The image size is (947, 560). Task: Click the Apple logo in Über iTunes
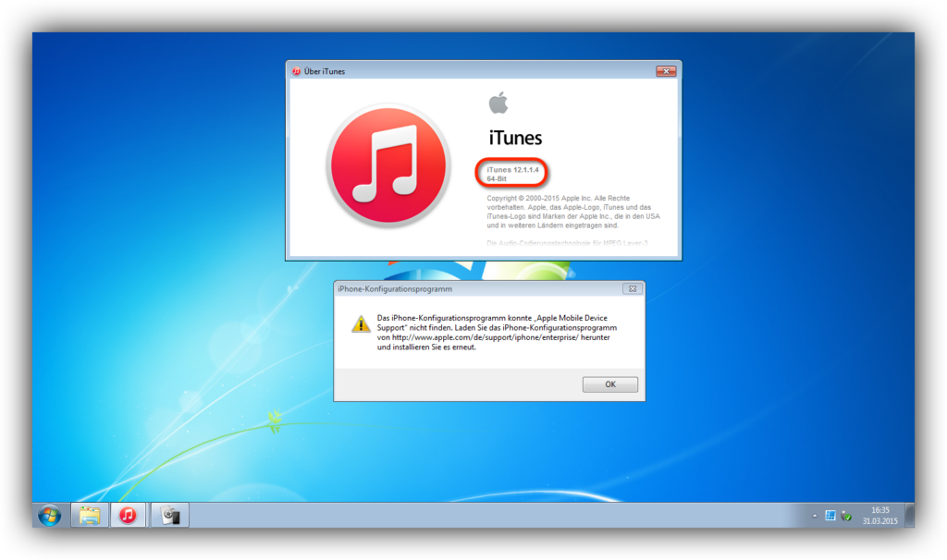pos(498,103)
